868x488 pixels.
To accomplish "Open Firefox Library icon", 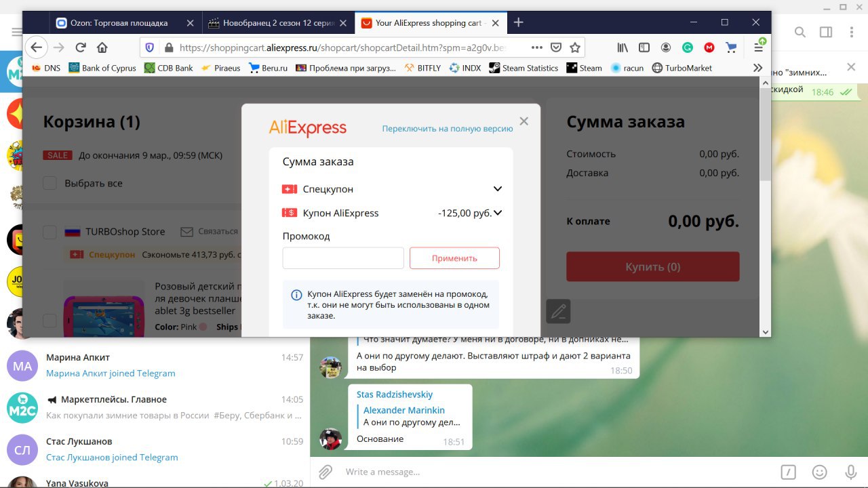I will pos(623,47).
